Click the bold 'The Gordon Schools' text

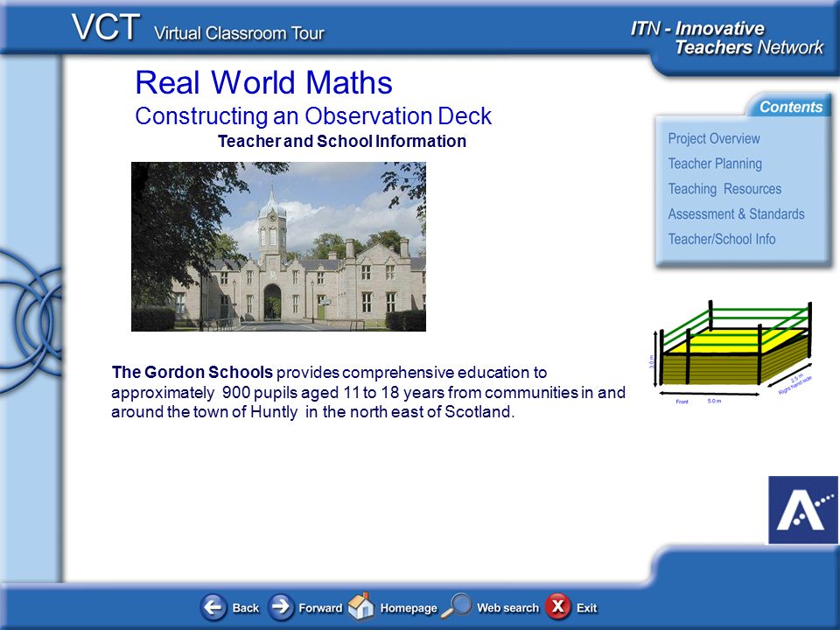[x=192, y=372]
